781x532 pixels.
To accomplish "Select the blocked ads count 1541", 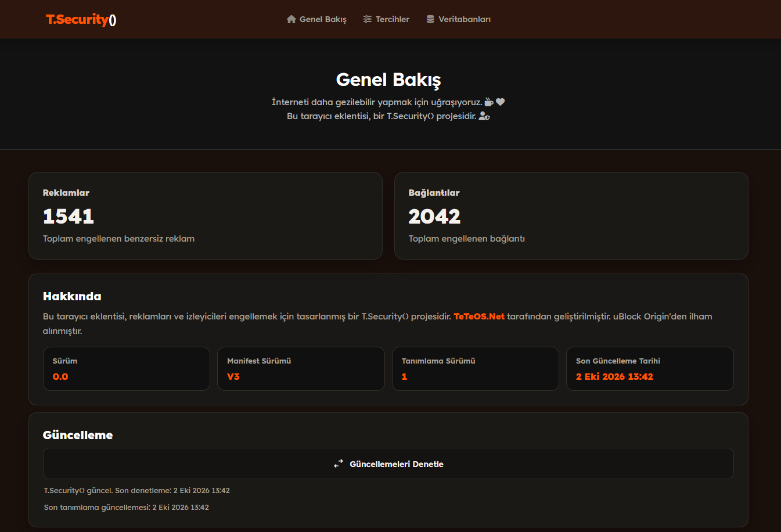I will click(69, 216).
